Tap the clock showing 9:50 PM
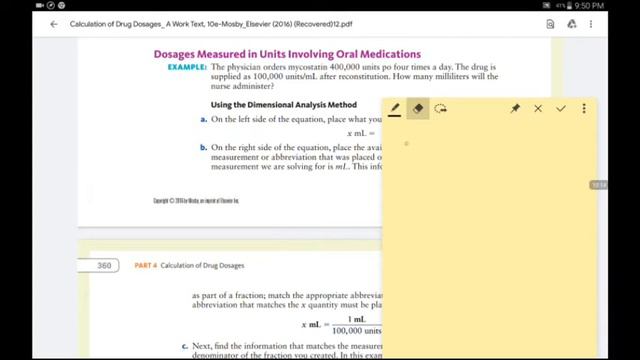Viewport: 640px width, 360px height. pos(589,5)
